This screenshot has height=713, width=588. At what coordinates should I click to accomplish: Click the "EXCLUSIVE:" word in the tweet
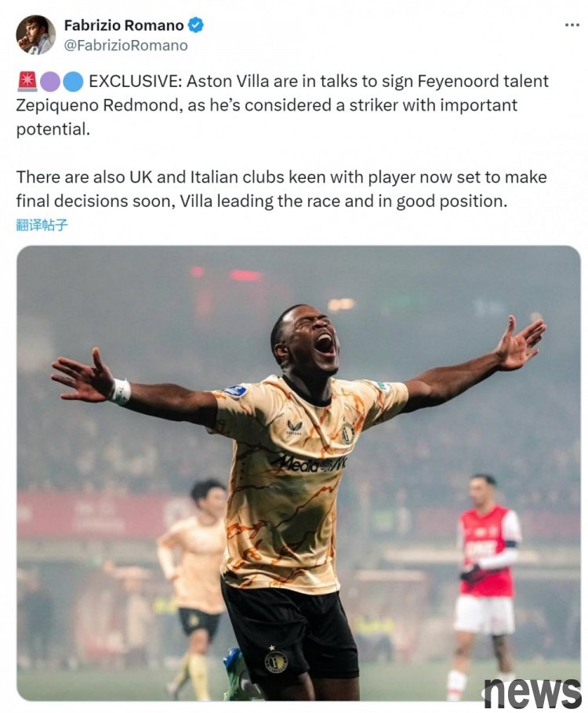(x=135, y=82)
